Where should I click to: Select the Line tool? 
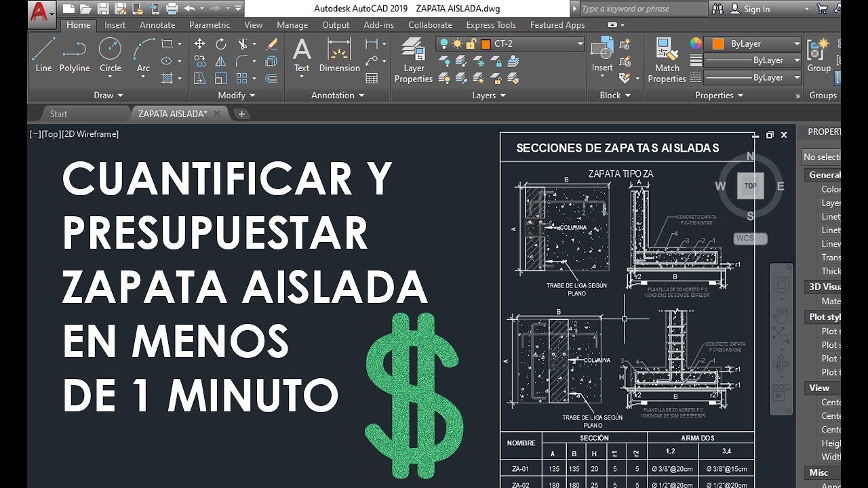pos(43,55)
